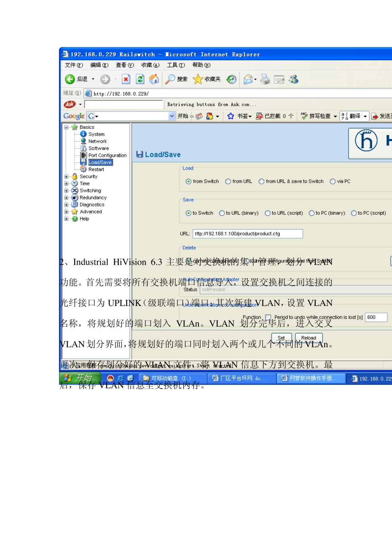Click the IE Forward arrow button
This screenshot has width=392, height=555.
[x=105, y=79]
